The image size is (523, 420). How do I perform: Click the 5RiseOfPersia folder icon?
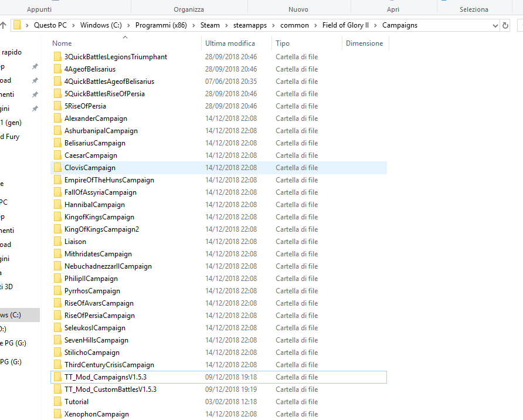(57, 106)
